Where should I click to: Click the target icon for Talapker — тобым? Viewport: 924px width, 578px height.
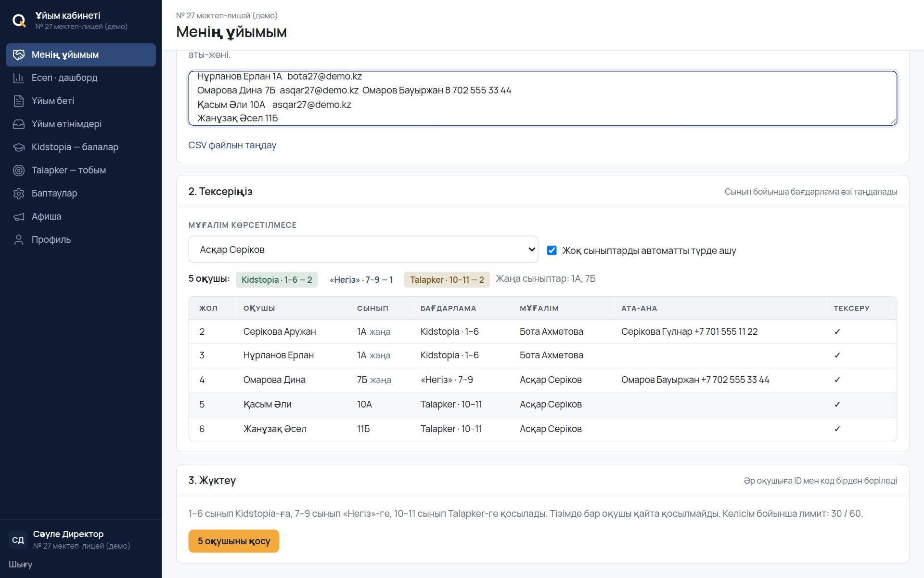pos(19,171)
